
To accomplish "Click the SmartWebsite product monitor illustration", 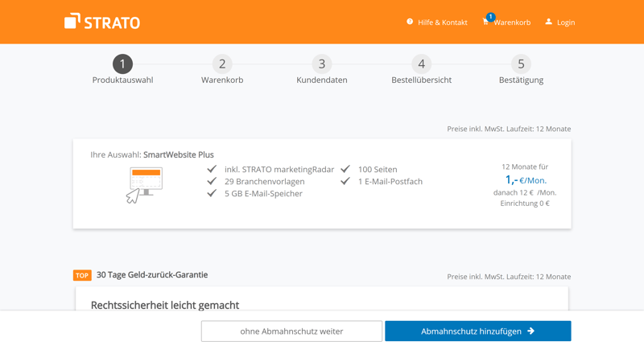I will pos(145,184).
